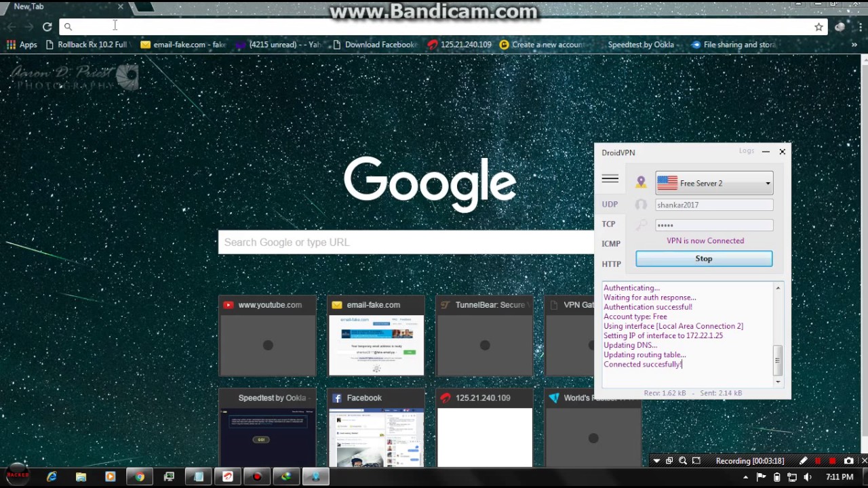Screen dimensions: 868x488
Task: Switch to Chrome in the taskbar
Action: pos(140,477)
